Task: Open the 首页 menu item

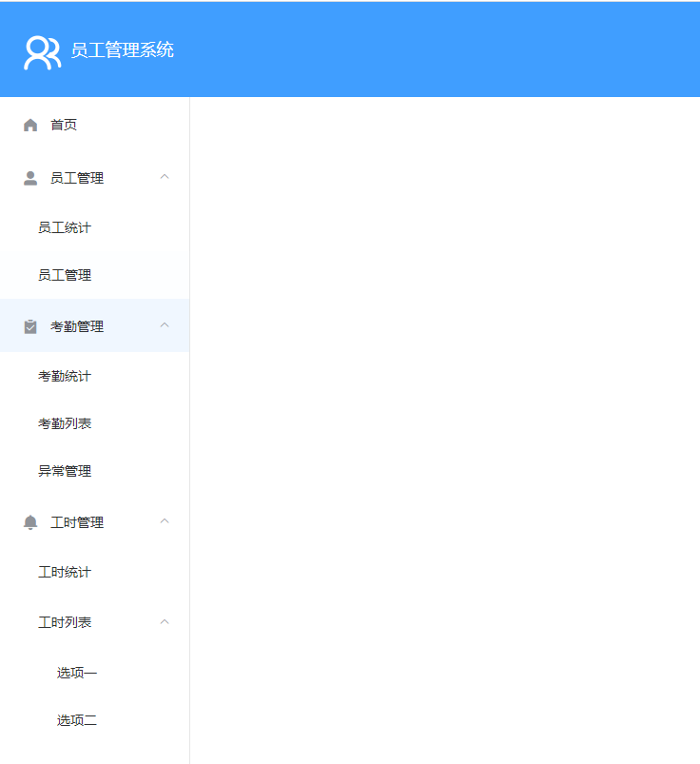Action: tap(94, 126)
